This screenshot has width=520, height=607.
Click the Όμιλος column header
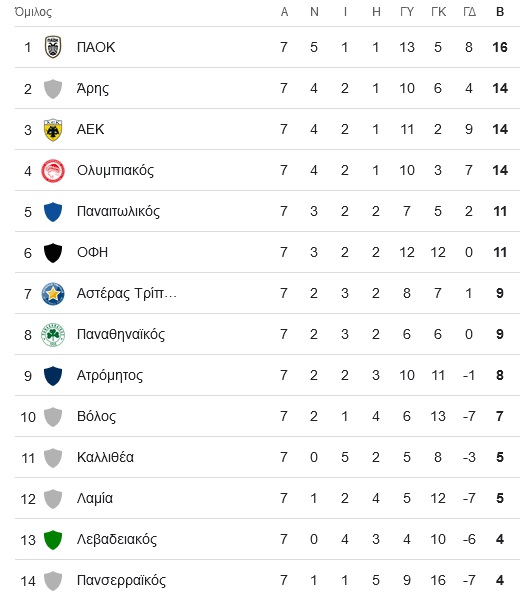[x=33, y=12]
